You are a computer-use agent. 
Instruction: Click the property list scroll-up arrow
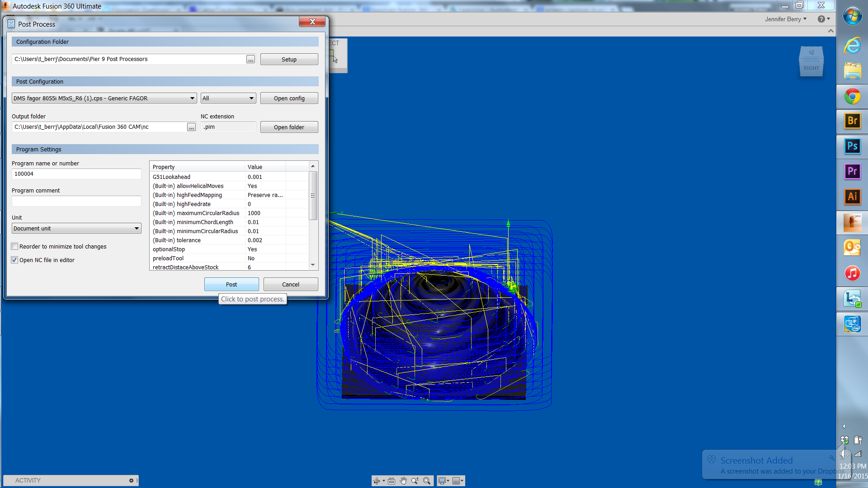click(x=312, y=166)
